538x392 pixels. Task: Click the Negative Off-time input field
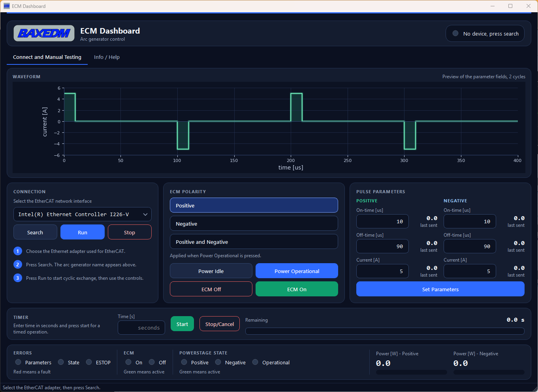tap(470, 246)
